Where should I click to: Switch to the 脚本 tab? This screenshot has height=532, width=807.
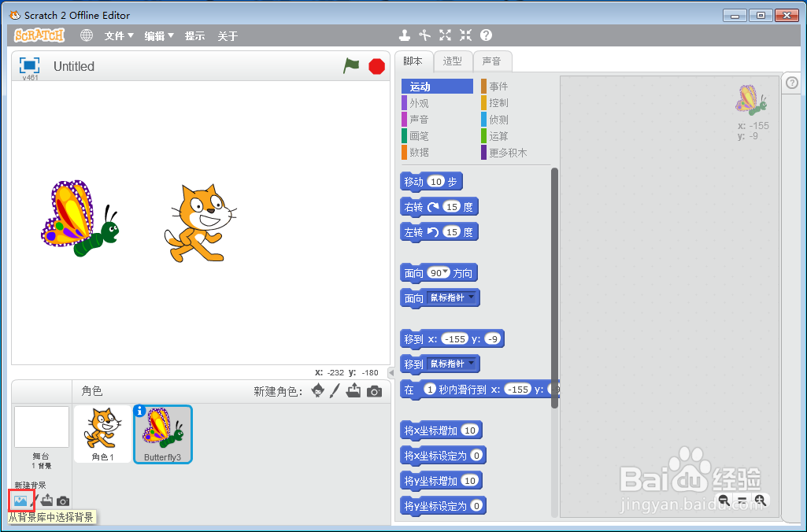coord(413,61)
